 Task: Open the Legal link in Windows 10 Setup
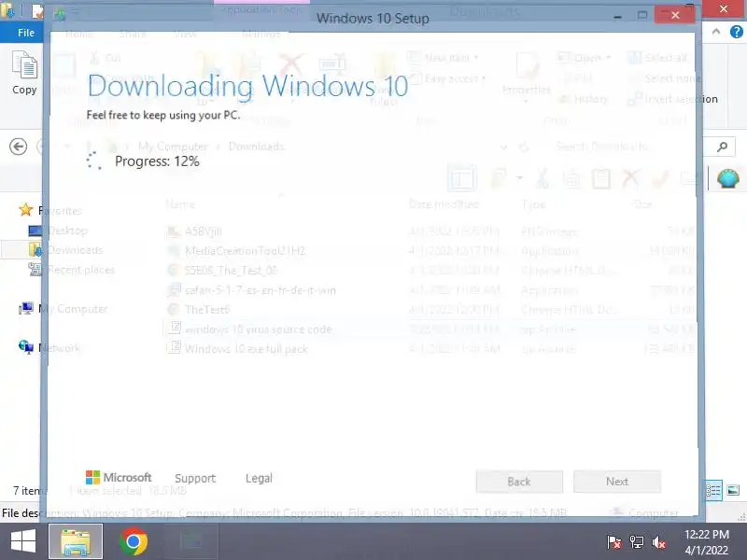coord(259,478)
